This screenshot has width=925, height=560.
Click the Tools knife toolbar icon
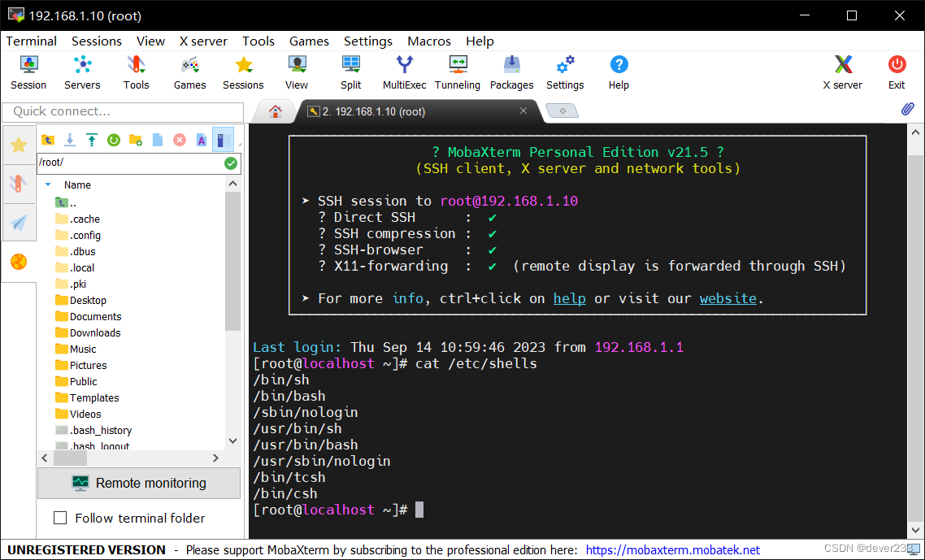click(x=136, y=72)
